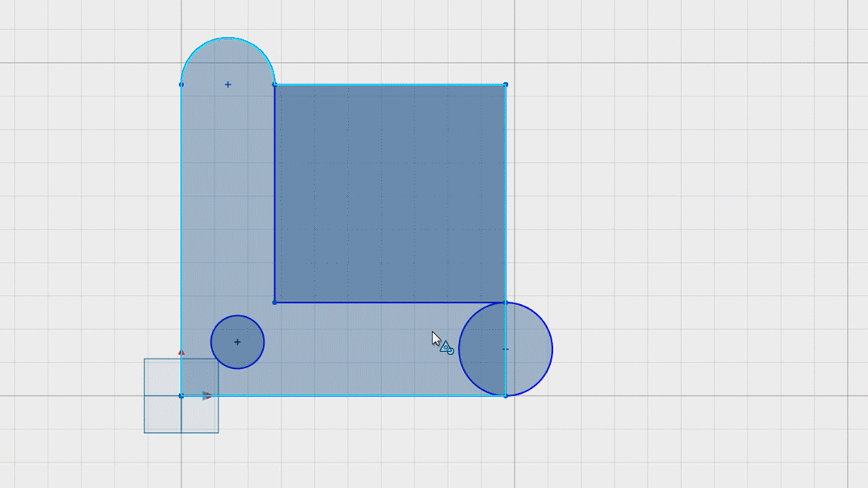Screen dimensions: 868x488
Task: Select the square's top-left corner point
Action: click(x=274, y=84)
